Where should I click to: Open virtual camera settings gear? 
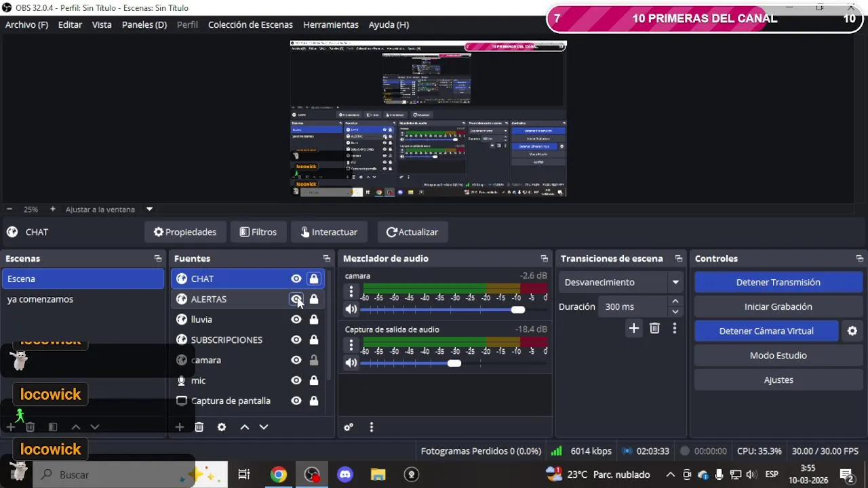(x=852, y=331)
